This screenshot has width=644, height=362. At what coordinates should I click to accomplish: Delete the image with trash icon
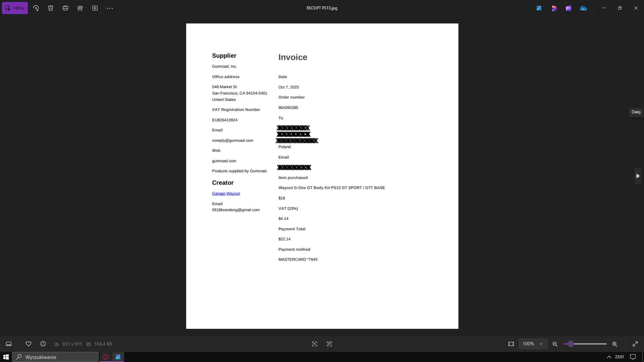click(x=51, y=8)
